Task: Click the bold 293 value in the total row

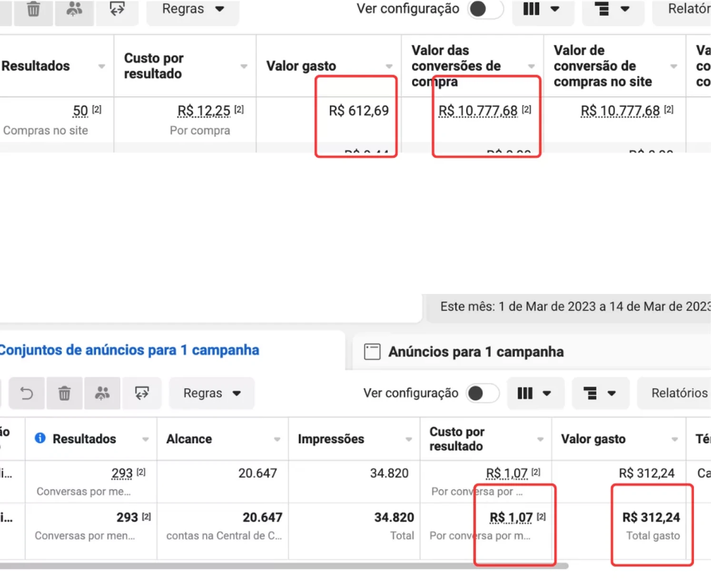Action: (x=127, y=517)
